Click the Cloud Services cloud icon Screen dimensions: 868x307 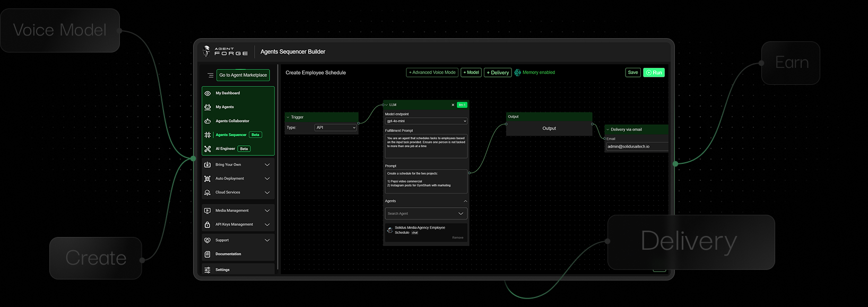(207, 192)
